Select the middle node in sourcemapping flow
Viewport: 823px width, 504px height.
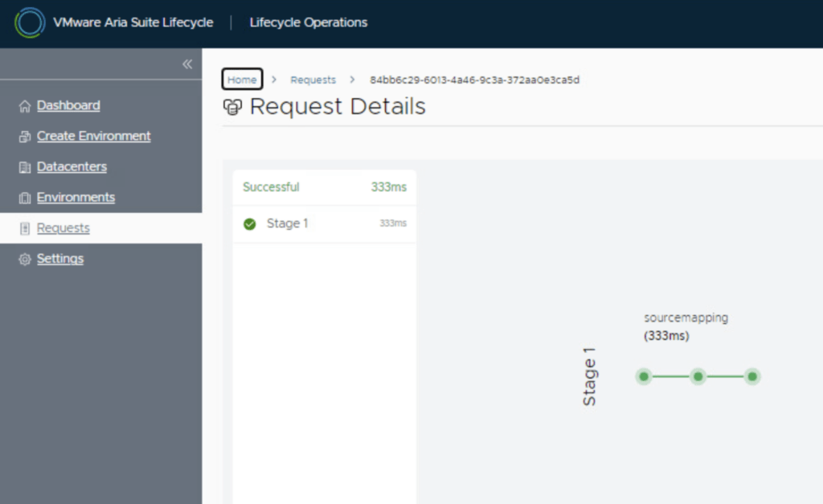coord(698,376)
